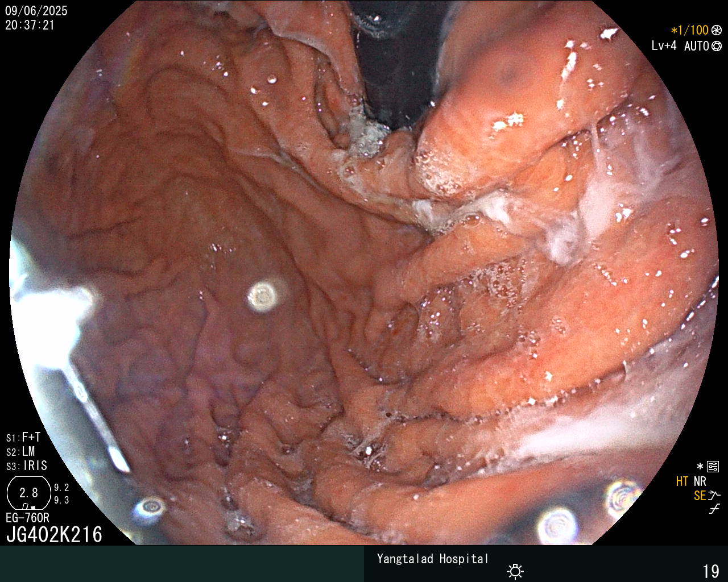Viewport: 728px width, 582px height.
Task: Select the *1/100 shutter speed indicator
Action: click(690, 31)
